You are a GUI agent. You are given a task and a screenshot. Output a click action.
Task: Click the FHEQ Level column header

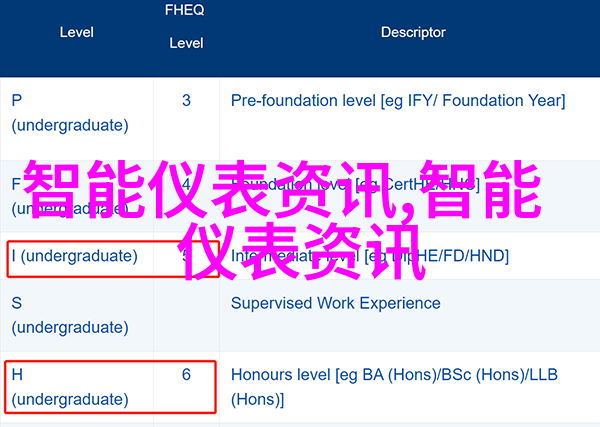coord(185,26)
